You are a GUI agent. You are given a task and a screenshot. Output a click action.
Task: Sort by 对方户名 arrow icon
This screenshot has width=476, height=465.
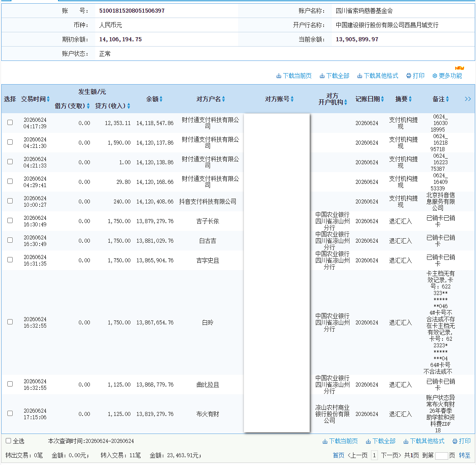(x=223, y=99)
